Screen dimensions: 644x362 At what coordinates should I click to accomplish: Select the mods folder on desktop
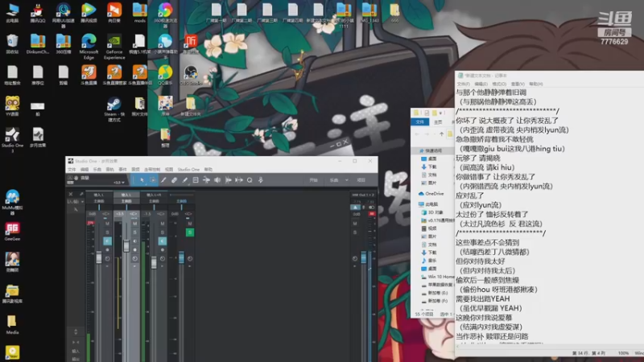139,13
